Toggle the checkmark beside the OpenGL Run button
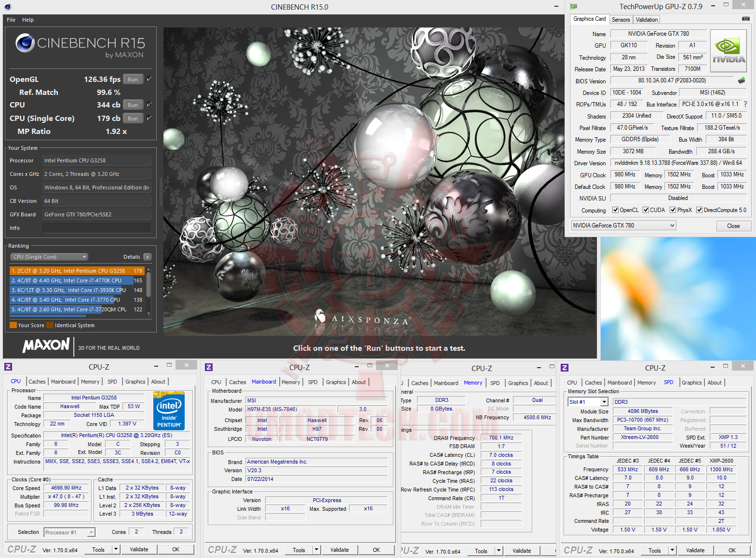This screenshot has width=756, height=558. pyautogui.click(x=149, y=79)
